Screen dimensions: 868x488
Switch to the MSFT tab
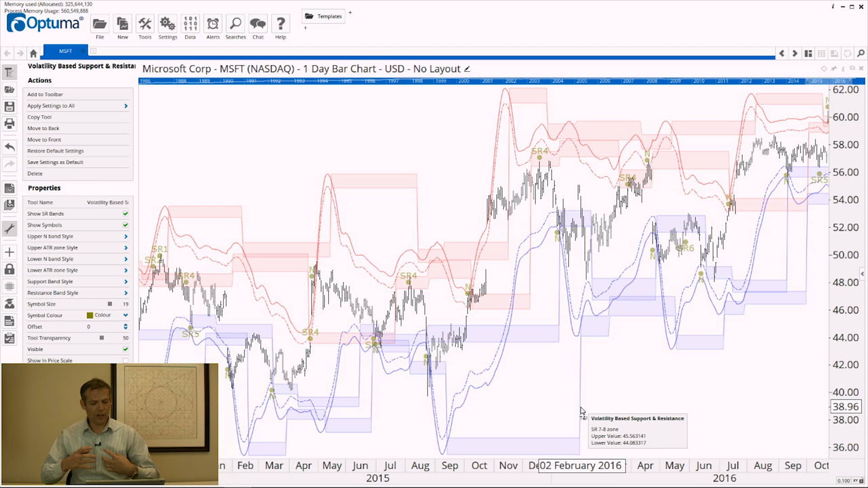click(x=66, y=51)
